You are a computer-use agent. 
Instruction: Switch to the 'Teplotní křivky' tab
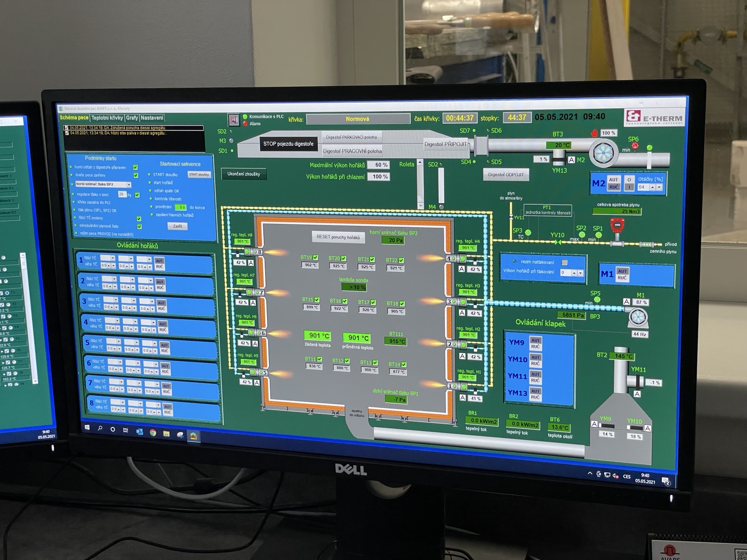tap(107, 118)
